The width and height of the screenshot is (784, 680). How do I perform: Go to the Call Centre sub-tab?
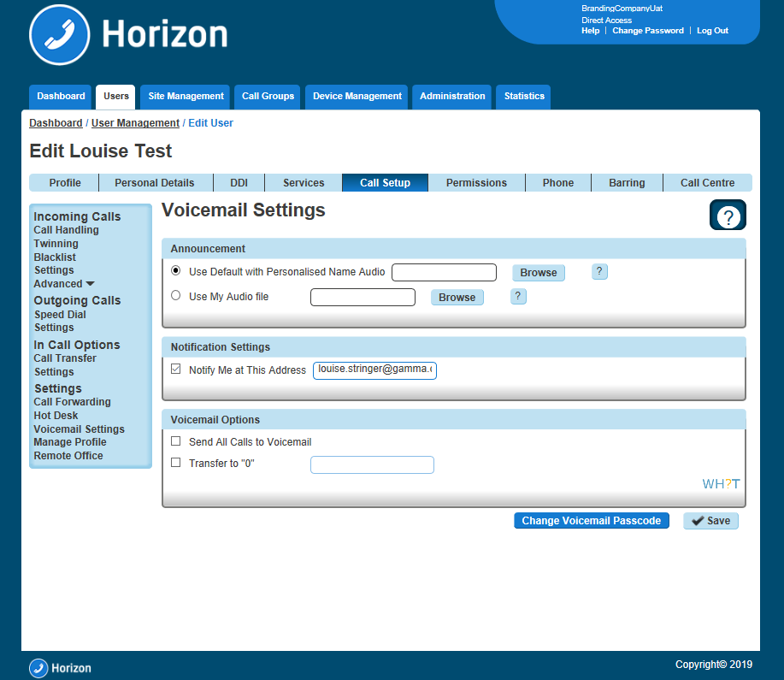point(708,183)
